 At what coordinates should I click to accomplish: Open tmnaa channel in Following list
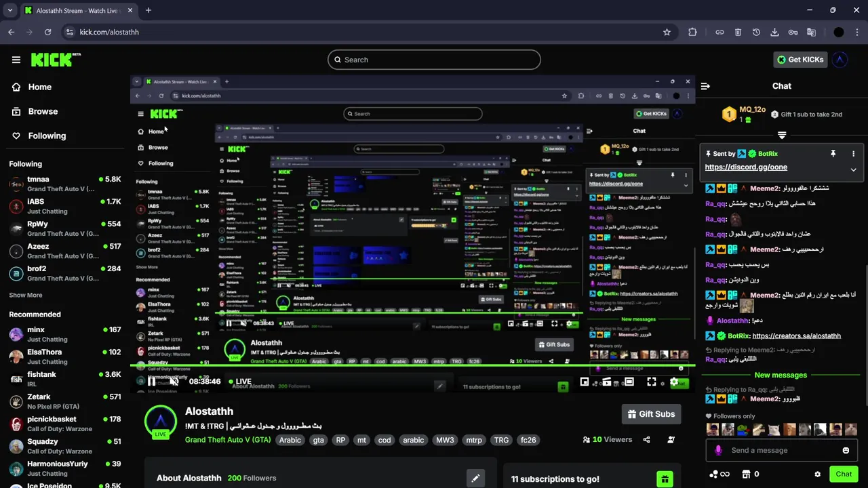tap(65, 184)
